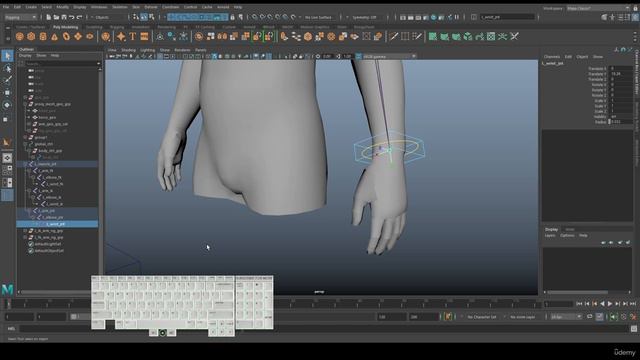Create a Polygon Torus from shelf

66,37
